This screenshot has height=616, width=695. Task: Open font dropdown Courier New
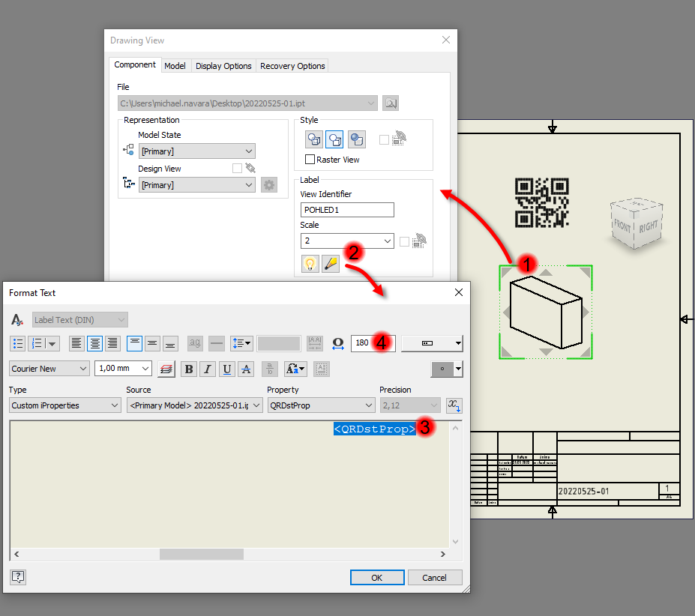click(49, 369)
